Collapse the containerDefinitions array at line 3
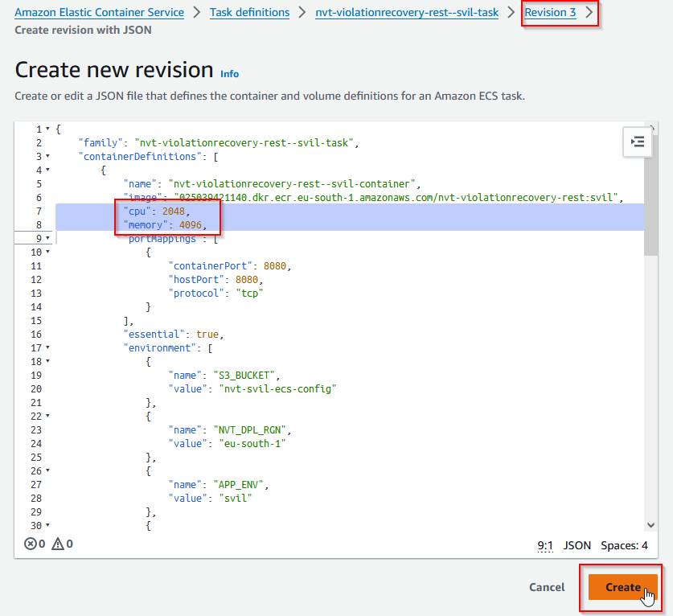The width and height of the screenshot is (673, 616). click(x=47, y=157)
